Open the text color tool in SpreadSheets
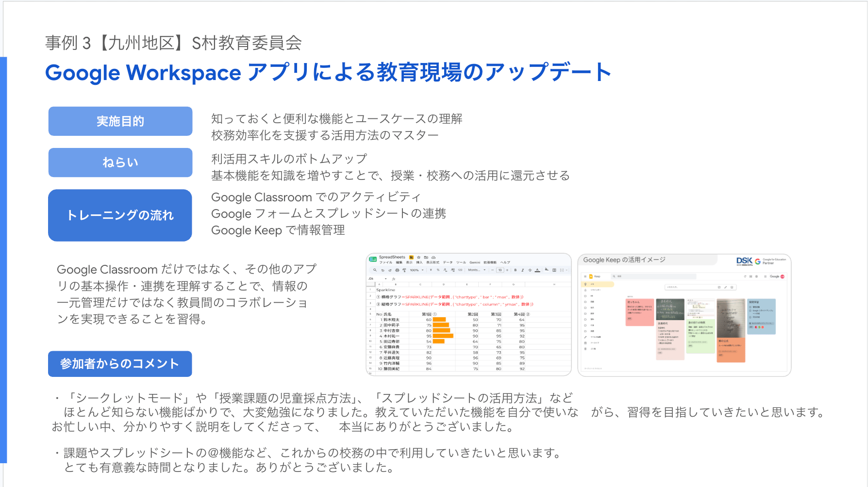 coord(537,270)
